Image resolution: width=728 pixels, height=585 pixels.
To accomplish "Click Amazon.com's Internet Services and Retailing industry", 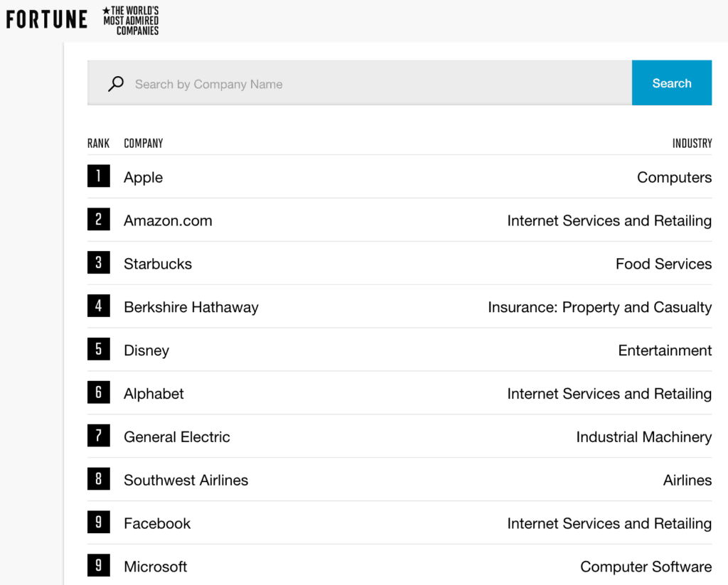I will click(x=609, y=220).
